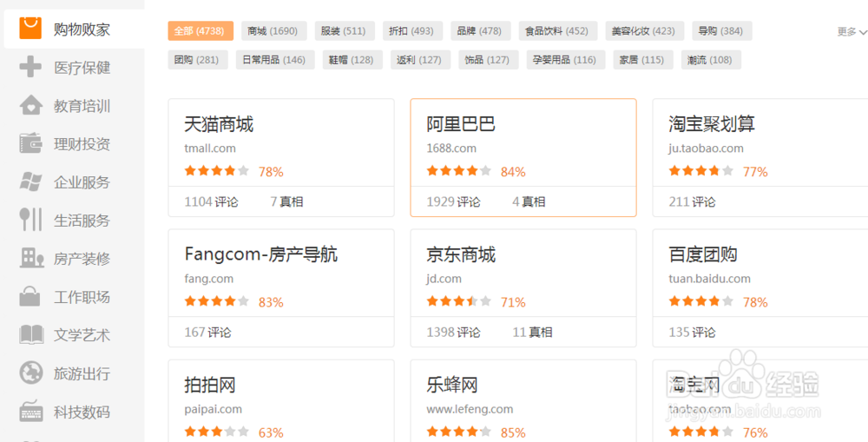Open the 拍拍网 site title
868x442 pixels.
pyautogui.click(x=210, y=385)
